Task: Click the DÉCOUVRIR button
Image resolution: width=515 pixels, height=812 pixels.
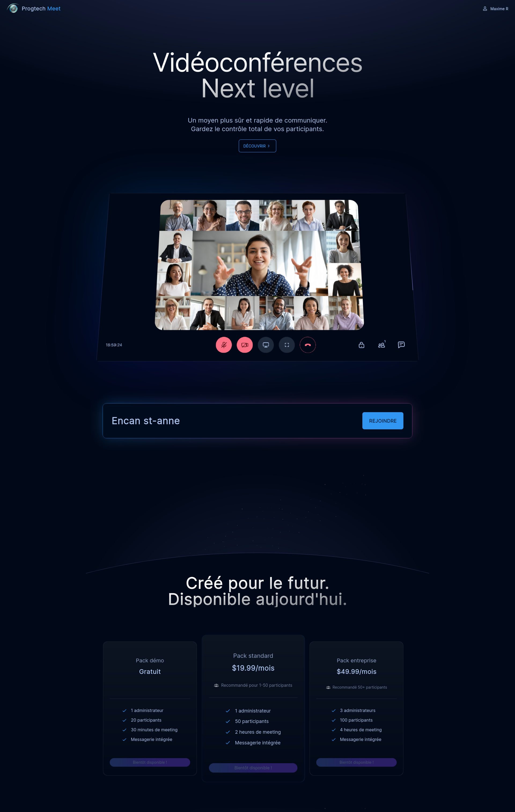Action: (257, 146)
